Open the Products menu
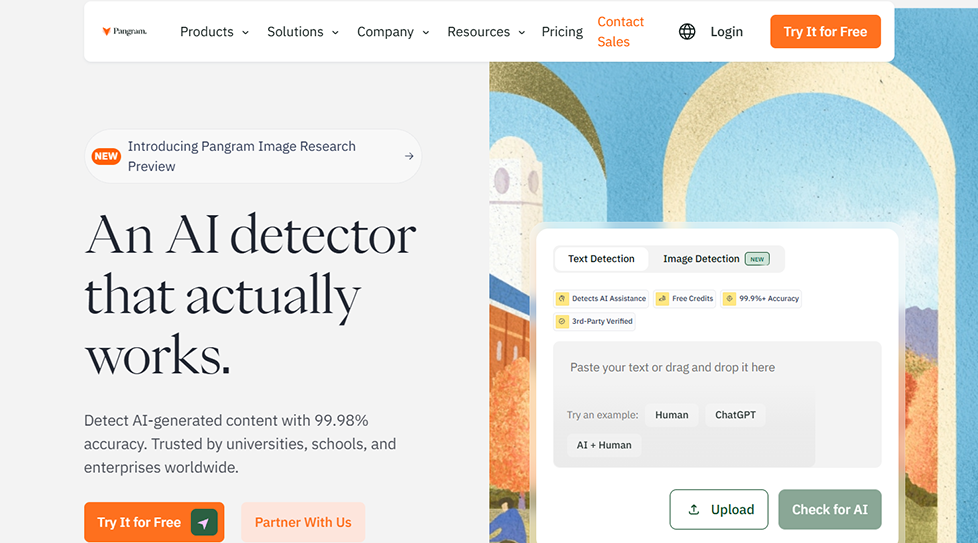The height and width of the screenshot is (543, 978). click(214, 32)
